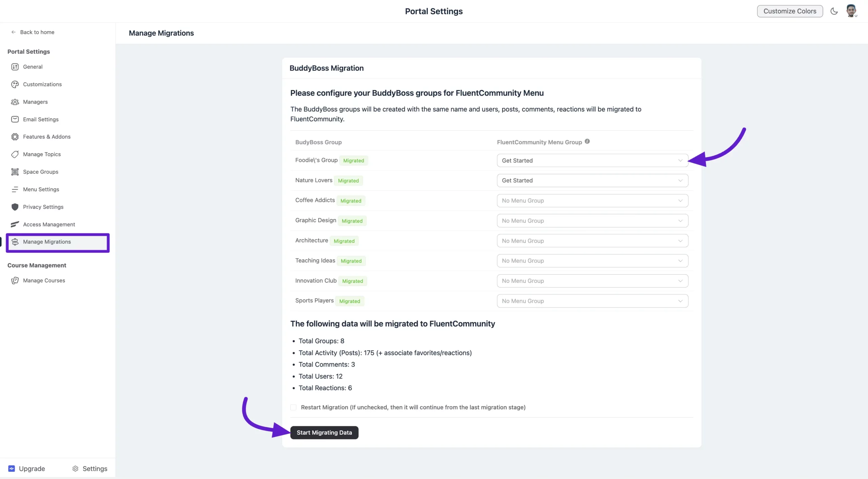This screenshot has height=479, width=868.
Task: Click Migrated badge for Graphic Design
Action: pyautogui.click(x=352, y=221)
